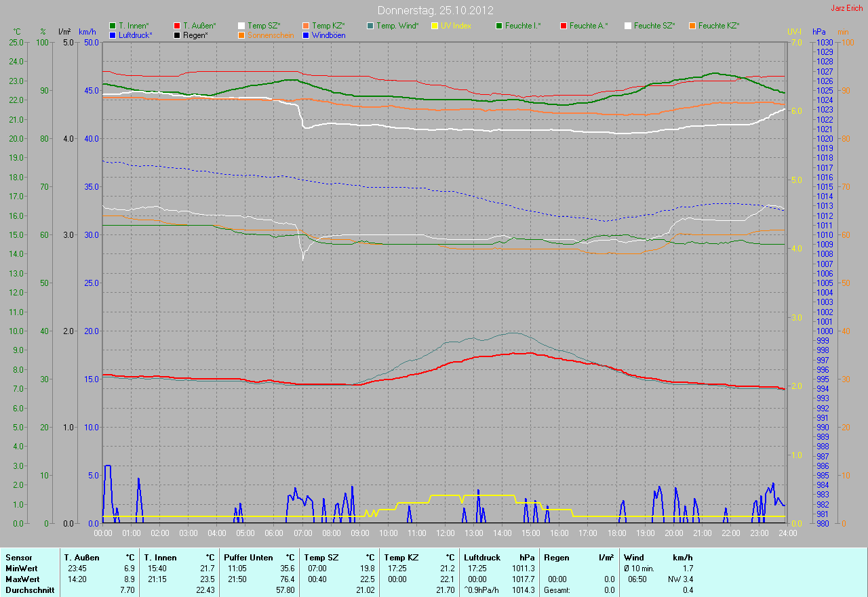This screenshot has height=597, width=868.
Task: Click the average value '22.43'
Action: coord(205,590)
